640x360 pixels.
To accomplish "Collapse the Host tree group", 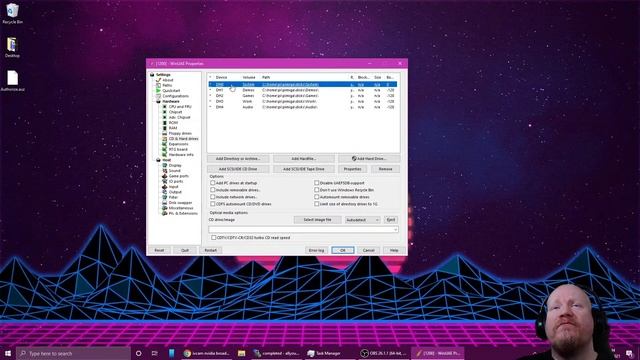I will [x=158, y=160].
